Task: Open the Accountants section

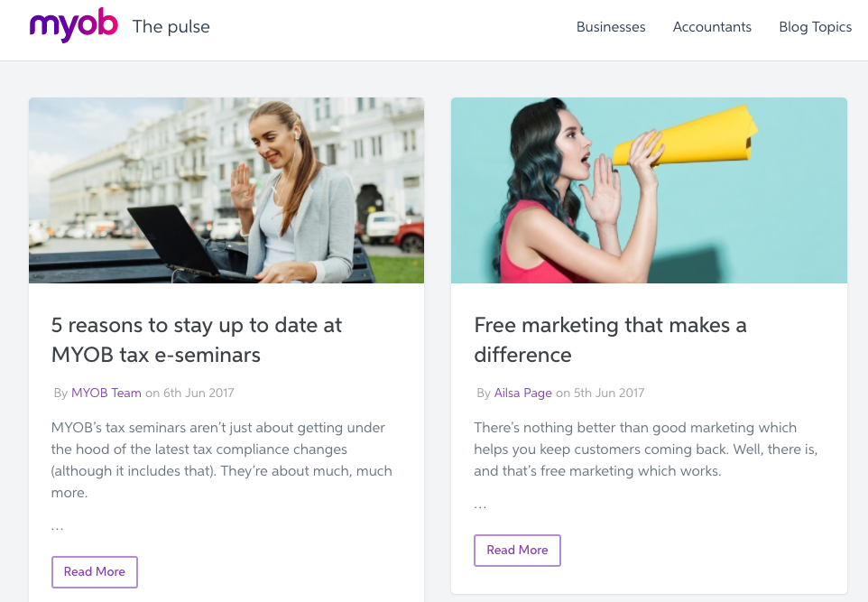Action: tap(712, 27)
